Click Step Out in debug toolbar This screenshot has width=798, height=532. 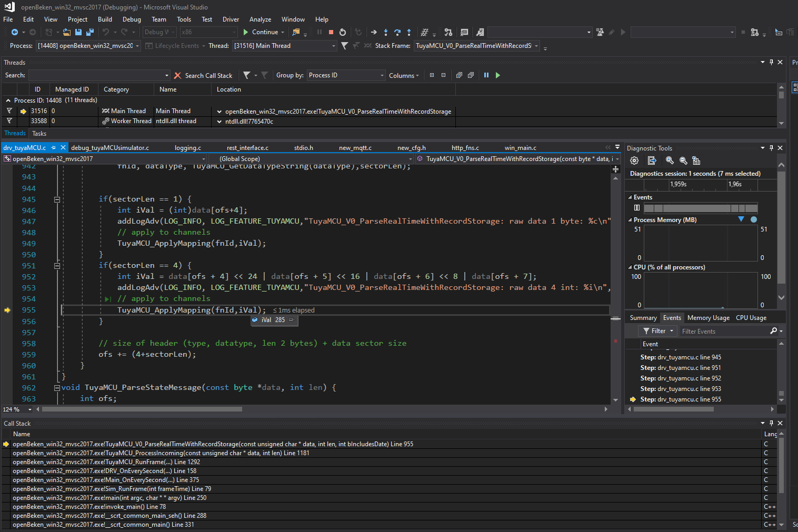409,32
